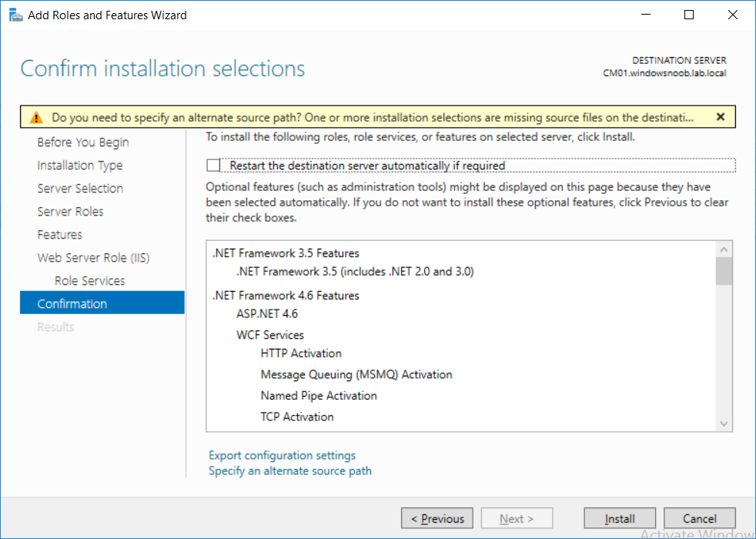Click the 'ASP.NET 4.6' list entry
Image resolution: width=756 pixels, height=539 pixels.
[x=267, y=314]
